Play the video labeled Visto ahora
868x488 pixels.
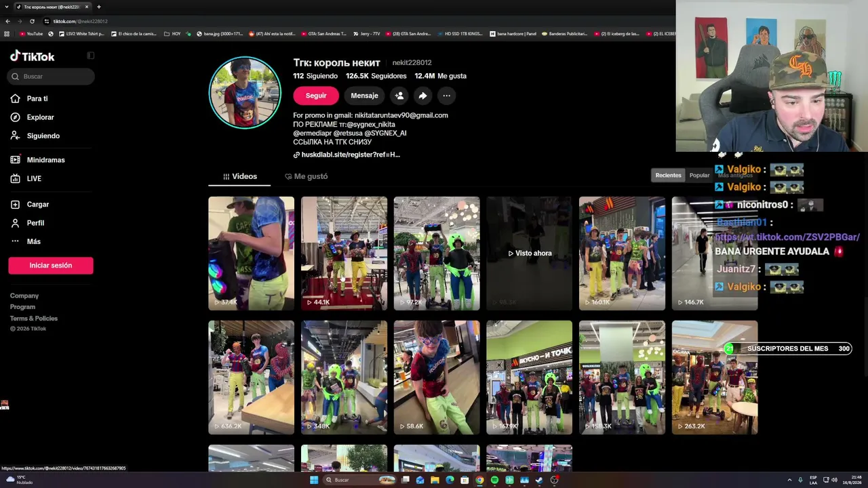click(x=530, y=253)
